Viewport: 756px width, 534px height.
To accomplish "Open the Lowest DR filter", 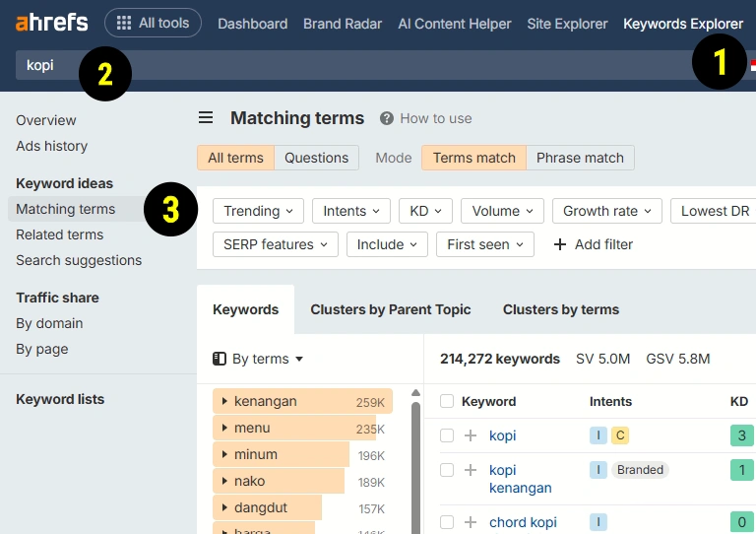I will pyautogui.click(x=715, y=211).
